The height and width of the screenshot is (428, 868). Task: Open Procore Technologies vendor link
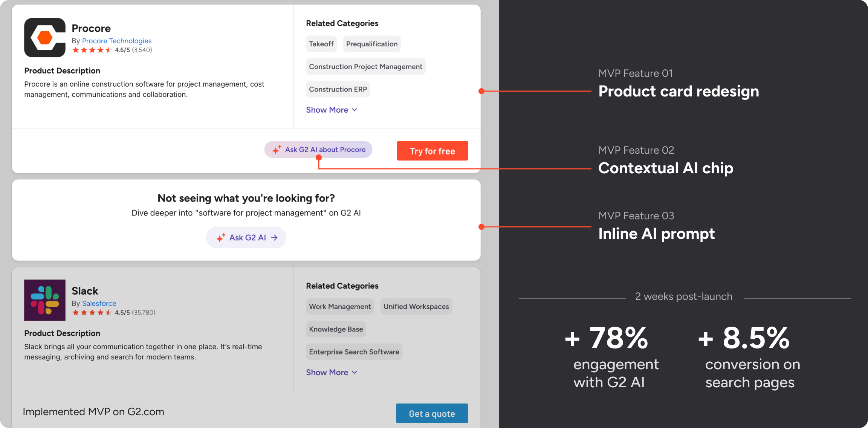(117, 41)
